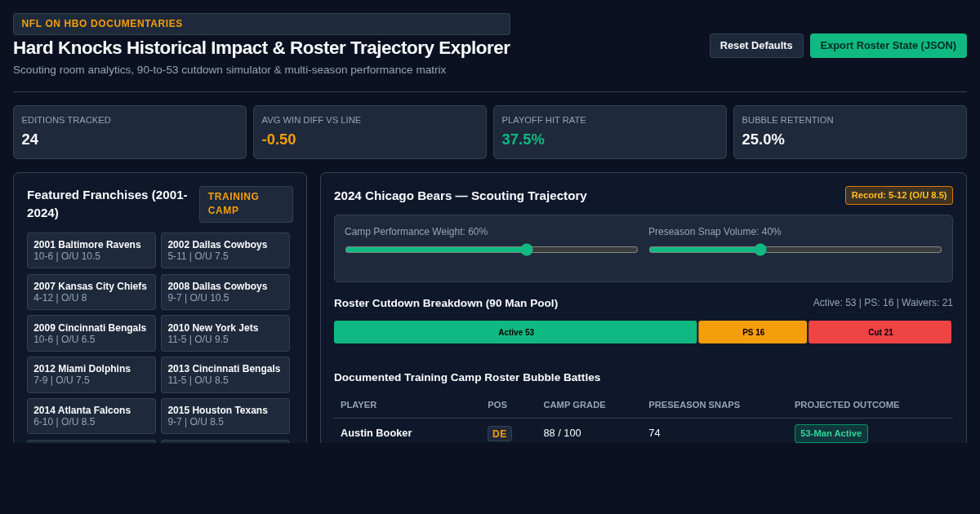980x514 pixels.
Task: Click the CAMP GRADE column header
Action: 575,405
